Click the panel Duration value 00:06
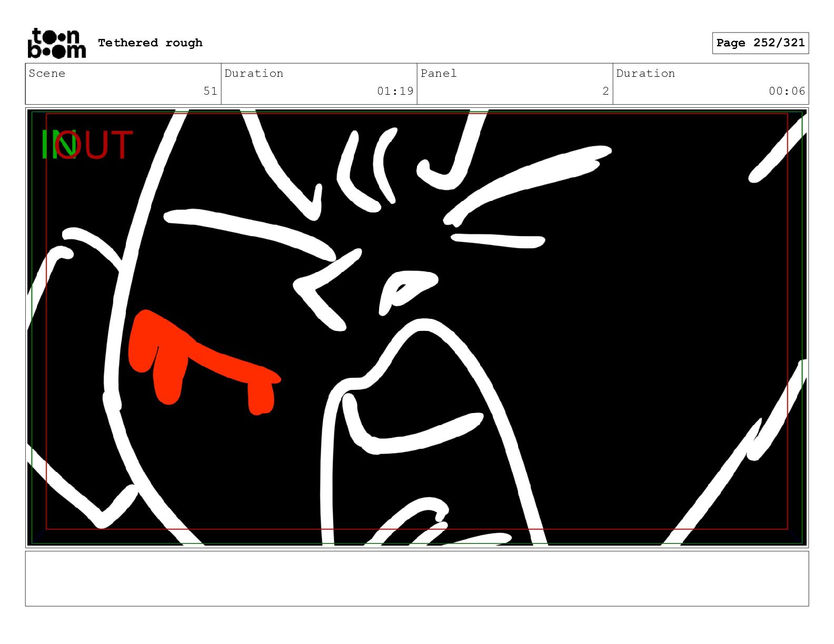The height and width of the screenshot is (644, 834). (787, 91)
